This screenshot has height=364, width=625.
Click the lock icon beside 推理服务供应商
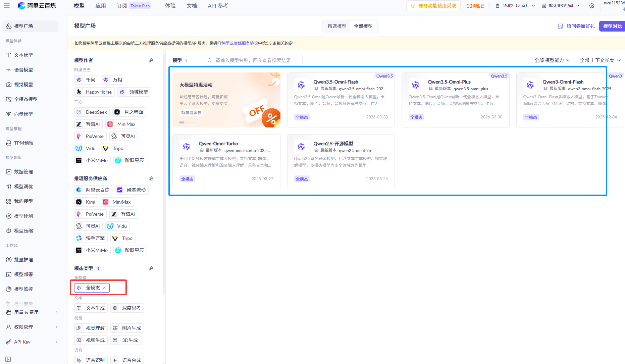pos(151,178)
